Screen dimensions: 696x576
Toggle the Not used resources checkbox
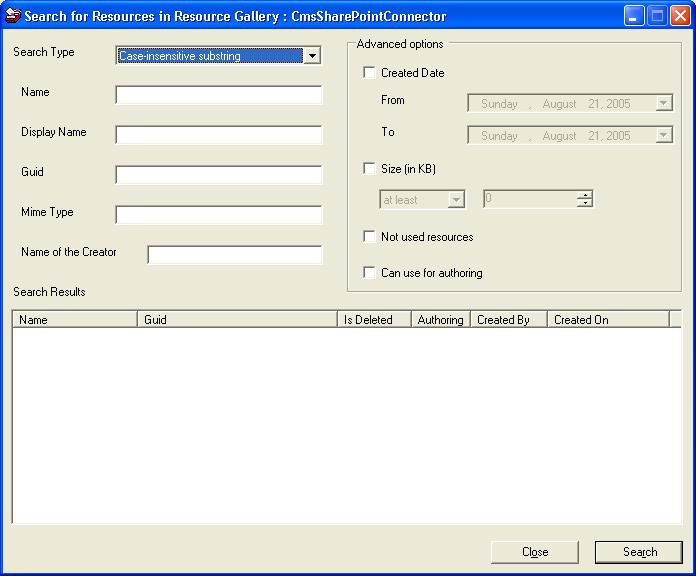[x=370, y=237]
